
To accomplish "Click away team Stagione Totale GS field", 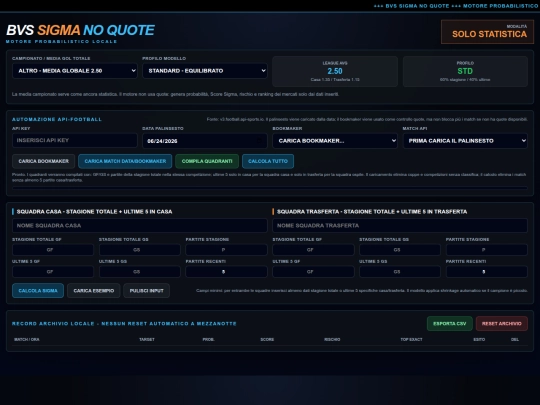I will pyautogui.click(x=400, y=250).
